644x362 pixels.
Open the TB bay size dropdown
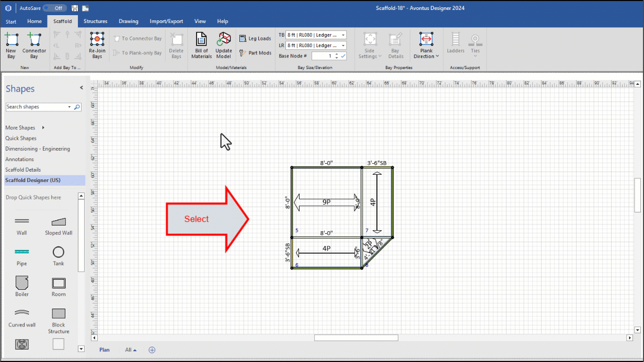pos(343,35)
